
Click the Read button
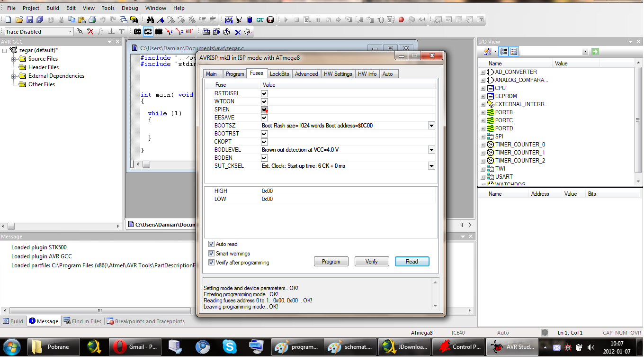(x=412, y=262)
